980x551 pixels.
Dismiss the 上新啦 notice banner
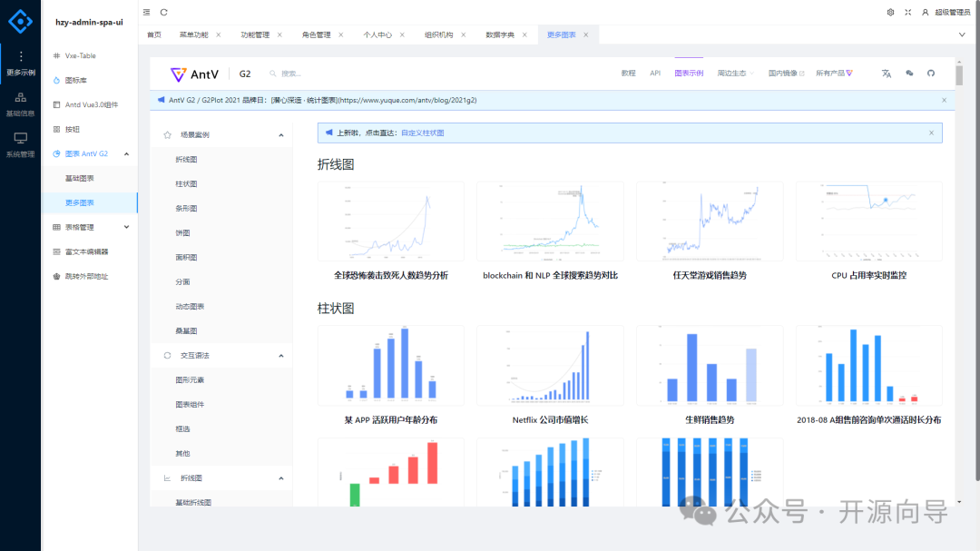coord(931,133)
